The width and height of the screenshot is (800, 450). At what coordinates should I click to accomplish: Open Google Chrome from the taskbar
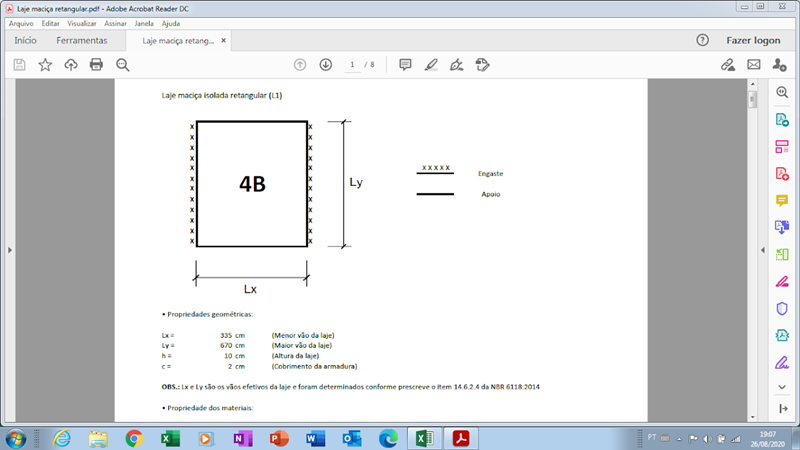134,438
